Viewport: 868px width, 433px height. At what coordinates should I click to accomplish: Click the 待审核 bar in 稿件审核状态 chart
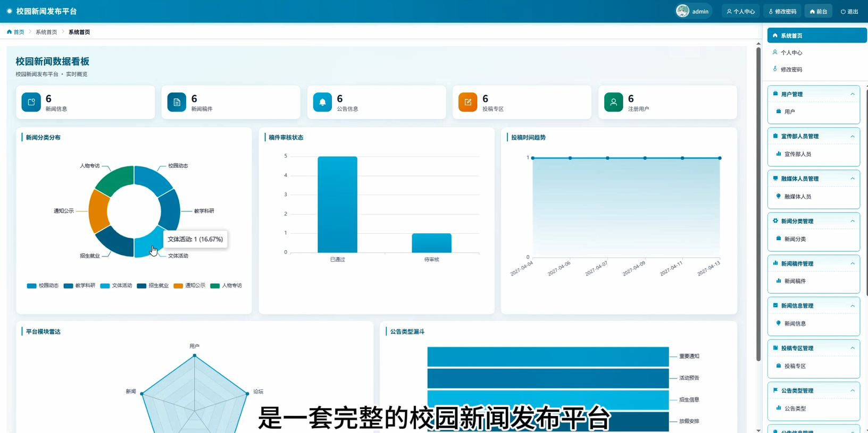431,243
